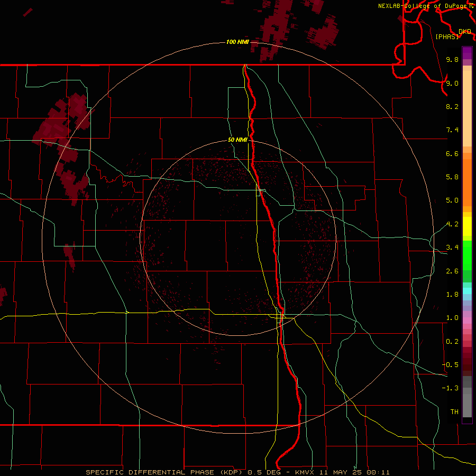Click the 0.2 value on the color scale
Image resolution: width=476 pixels, height=476 pixels.
pos(452,342)
